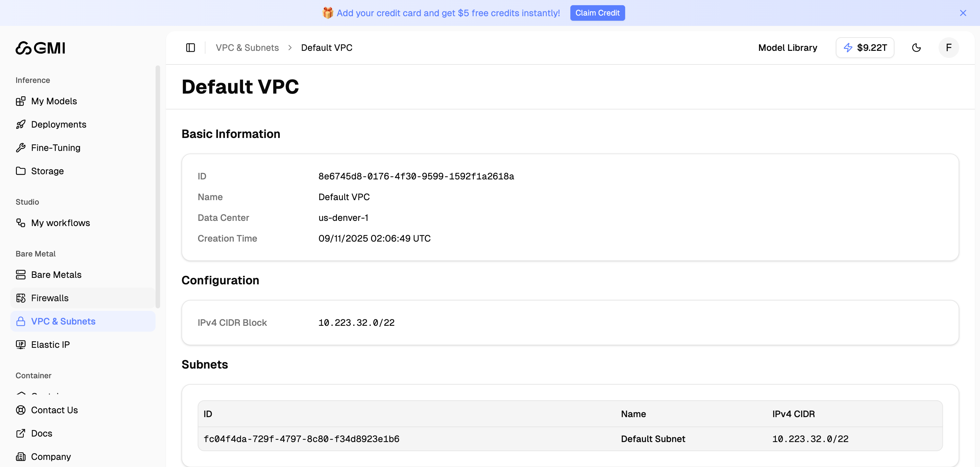Navigate to VPC & Subnets via breadcrumb
Viewport: 980px width, 467px height.
(247, 48)
